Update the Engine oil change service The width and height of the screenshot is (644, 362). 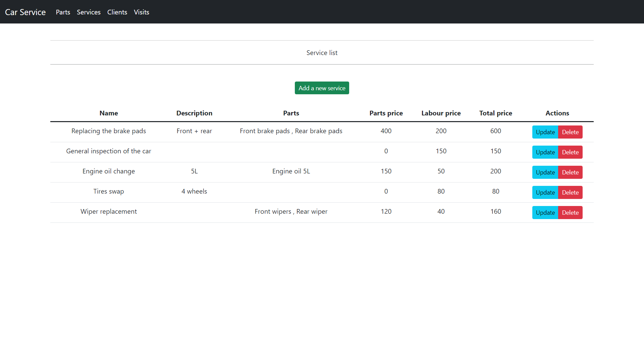[545, 172]
